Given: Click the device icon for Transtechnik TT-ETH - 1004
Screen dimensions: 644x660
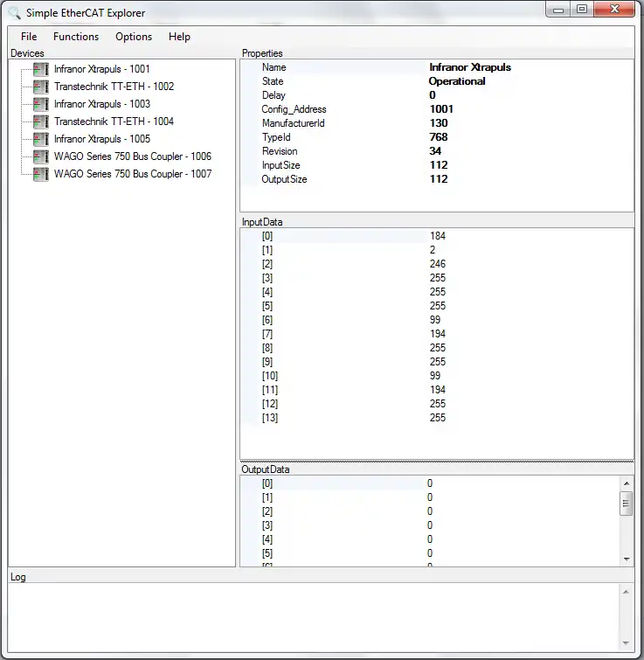Looking at the screenshot, I should click(41, 122).
